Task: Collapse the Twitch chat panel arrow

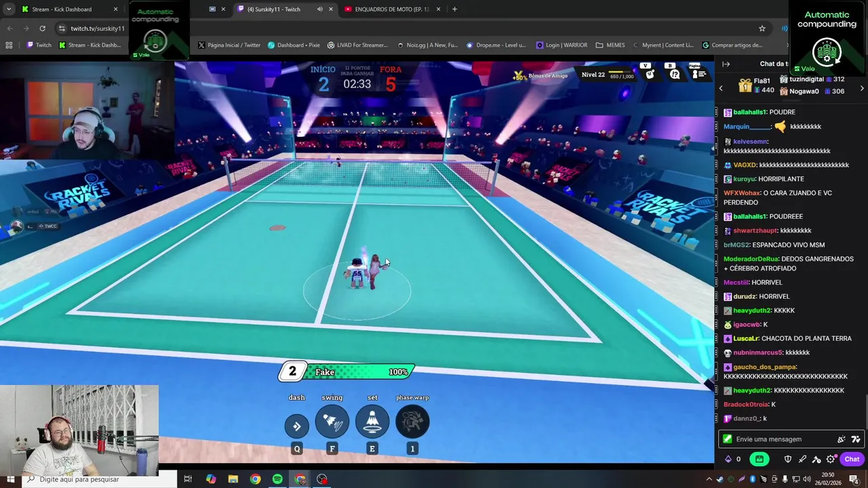Action: click(x=726, y=64)
